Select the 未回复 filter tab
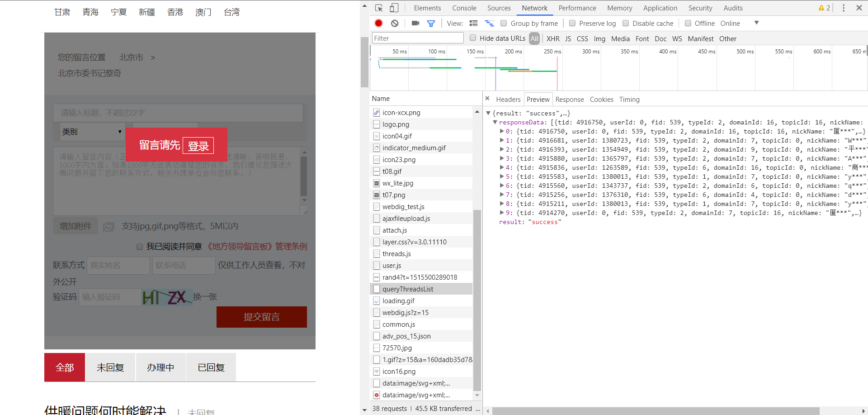Image resolution: width=868 pixels, height=415 pixels. click(x=110, y=367)
